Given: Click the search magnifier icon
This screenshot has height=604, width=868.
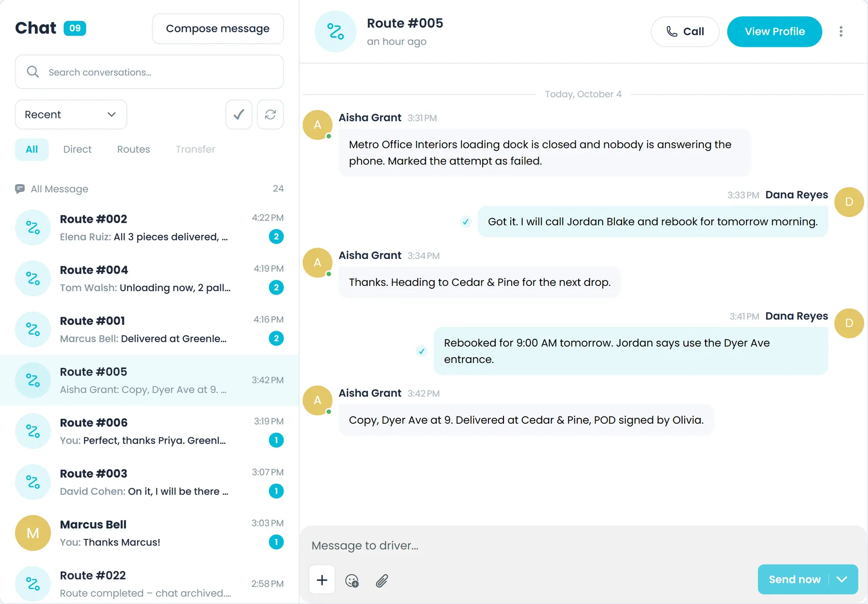Looking at the screenshot, I should [x=33, y=72].
